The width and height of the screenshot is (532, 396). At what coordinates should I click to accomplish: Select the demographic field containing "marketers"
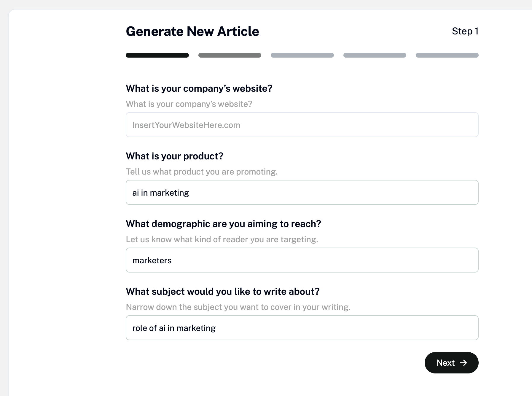click(302, 260)
